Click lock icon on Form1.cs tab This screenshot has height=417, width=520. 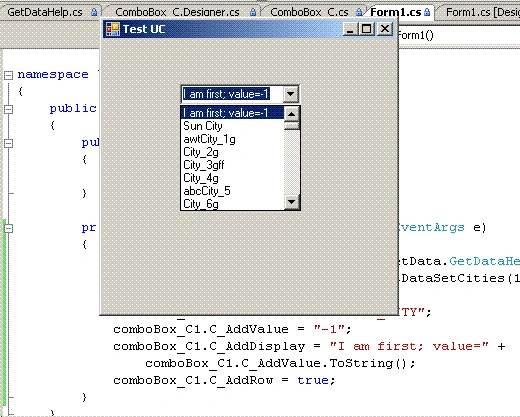[x=427, y=13]
